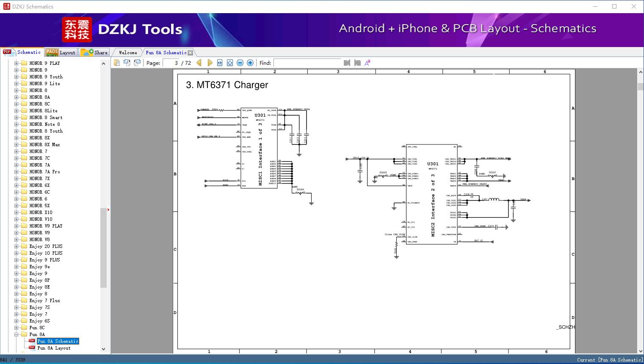
Task: Click the Fun 8A Layout PDF icon
Action: click(x=32, y=348)
